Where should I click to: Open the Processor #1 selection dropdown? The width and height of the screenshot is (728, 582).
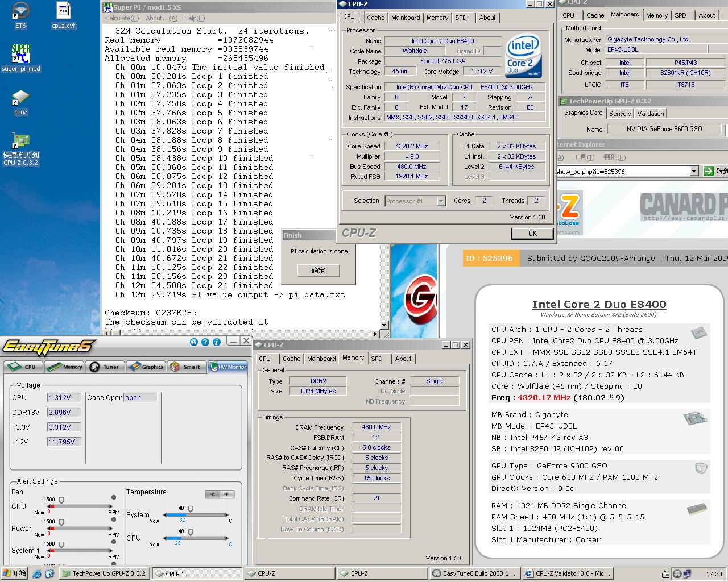[x=441, y=201]
